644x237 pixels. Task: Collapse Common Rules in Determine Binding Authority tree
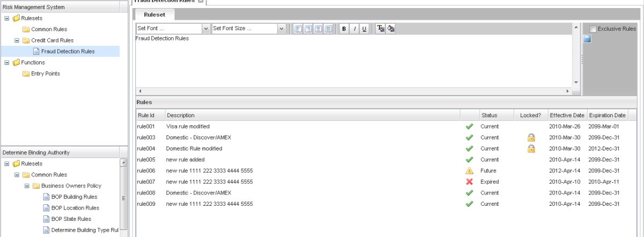(17, 175)
